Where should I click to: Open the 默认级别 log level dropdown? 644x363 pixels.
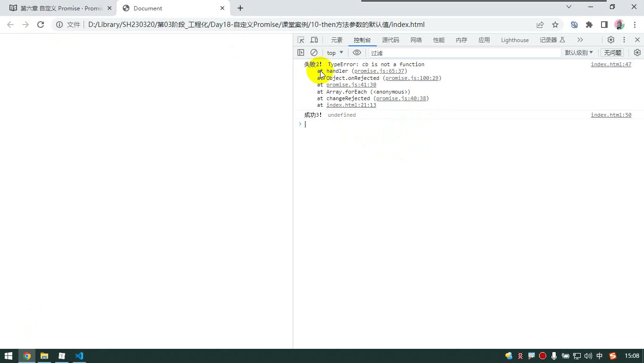click(x=579, y=52)
